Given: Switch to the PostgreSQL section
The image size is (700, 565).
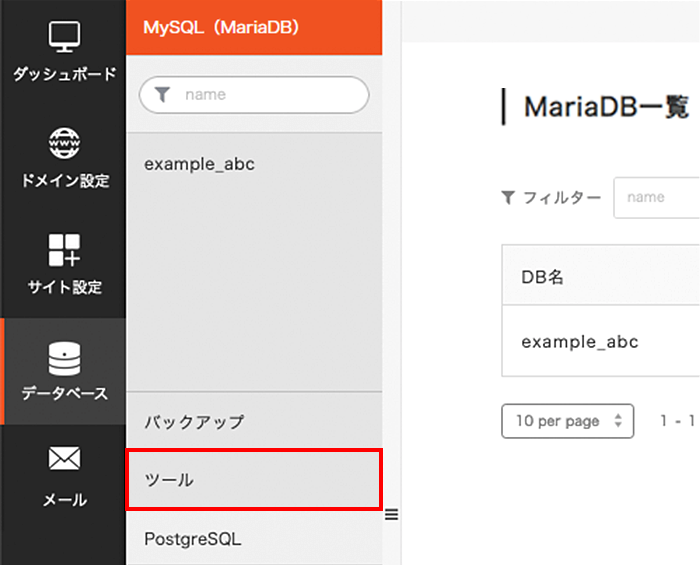Looking at the screenshot, I should point(254,539).
